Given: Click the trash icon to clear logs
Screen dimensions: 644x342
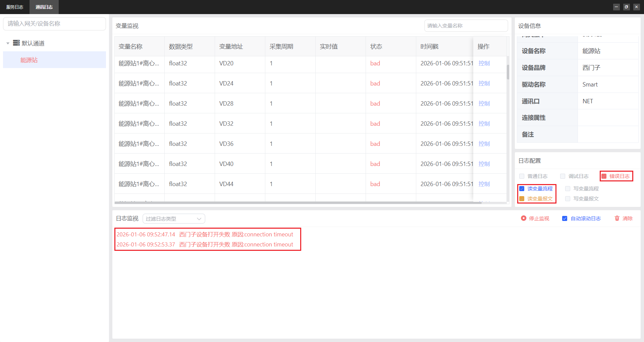Looking at the screenshot, I should [x=617, y=218].
